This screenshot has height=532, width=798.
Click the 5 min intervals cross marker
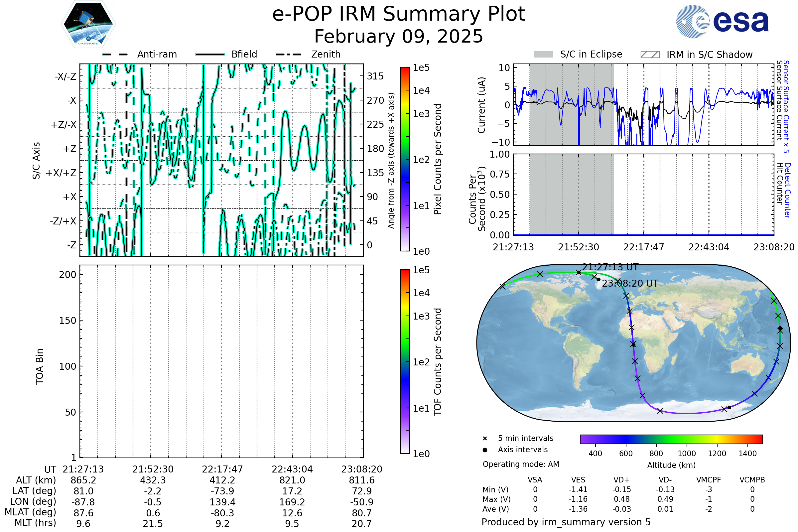(485, 439)
